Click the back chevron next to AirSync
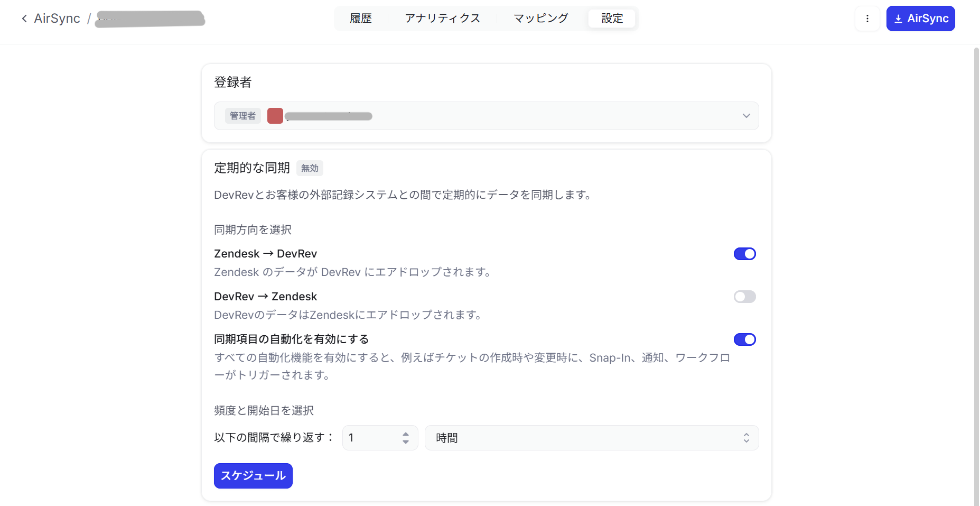This screenshot has height=506, width=980. tap(24, 18)
